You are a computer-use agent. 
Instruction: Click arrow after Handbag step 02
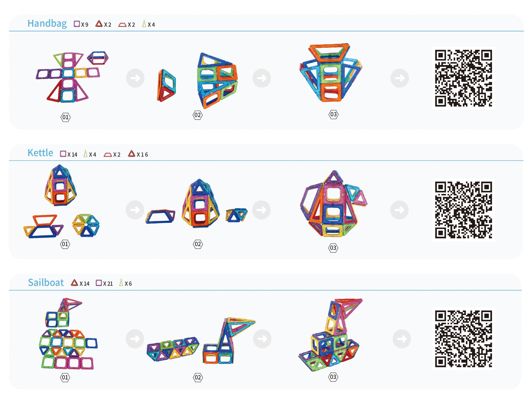point(262,78)
